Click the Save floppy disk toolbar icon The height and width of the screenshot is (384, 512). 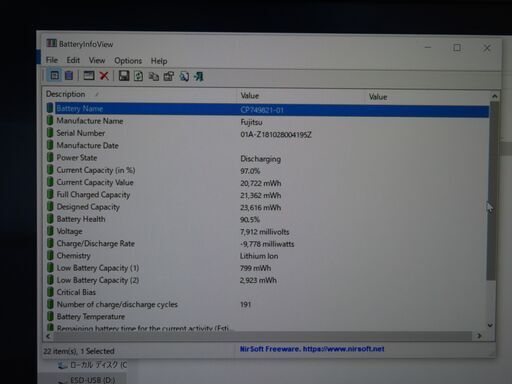[x=124, y=76]
